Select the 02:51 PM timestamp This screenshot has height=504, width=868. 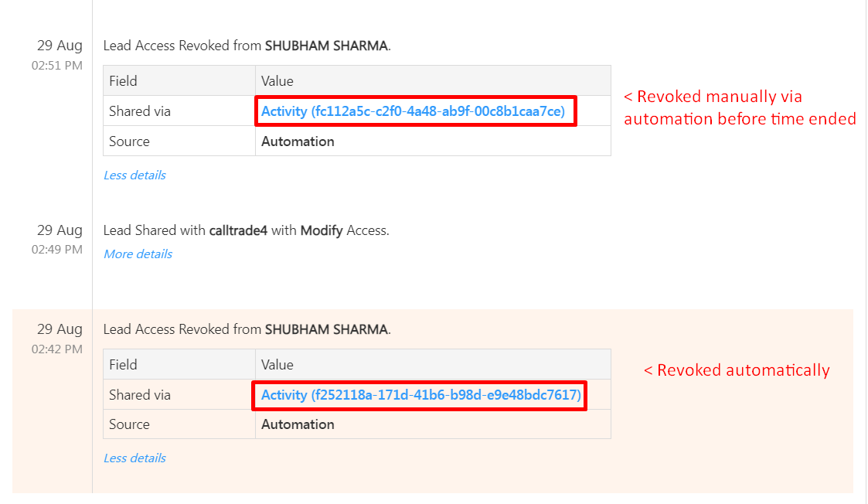click(57, 66)
